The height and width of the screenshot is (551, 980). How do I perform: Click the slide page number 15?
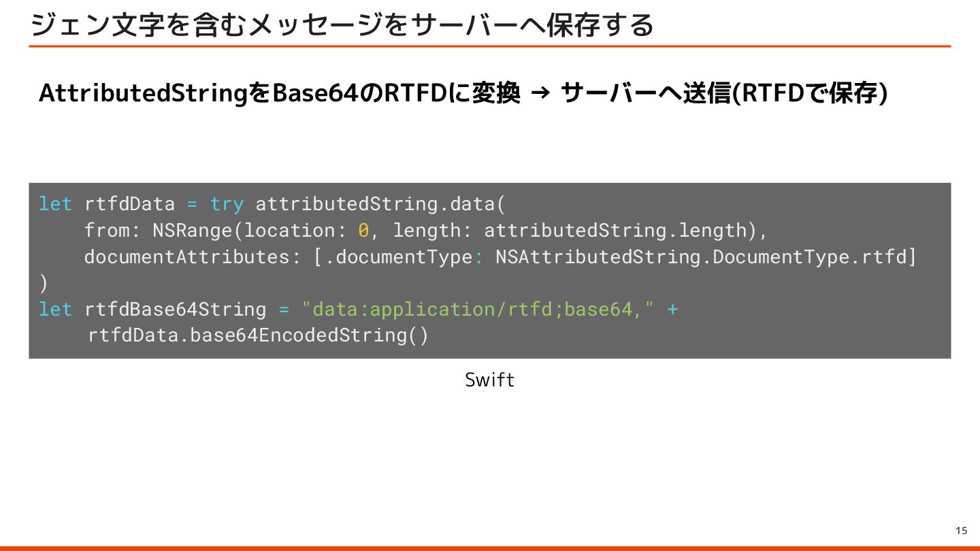(962, 531)
